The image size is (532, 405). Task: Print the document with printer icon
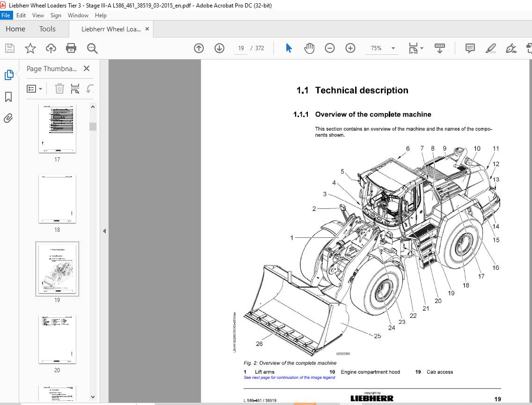(x=71, y=48)
